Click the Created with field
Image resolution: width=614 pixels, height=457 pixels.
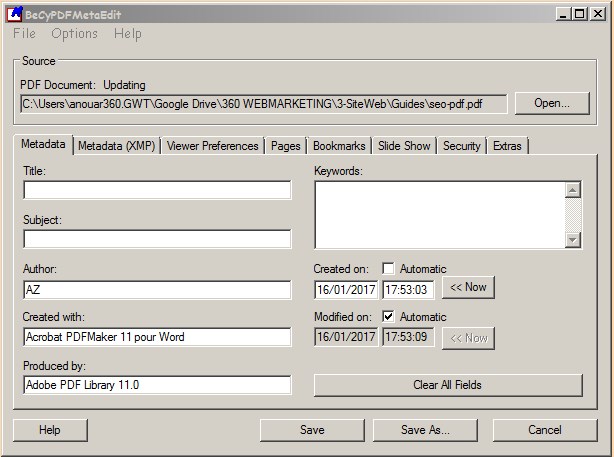click(157, 337)
